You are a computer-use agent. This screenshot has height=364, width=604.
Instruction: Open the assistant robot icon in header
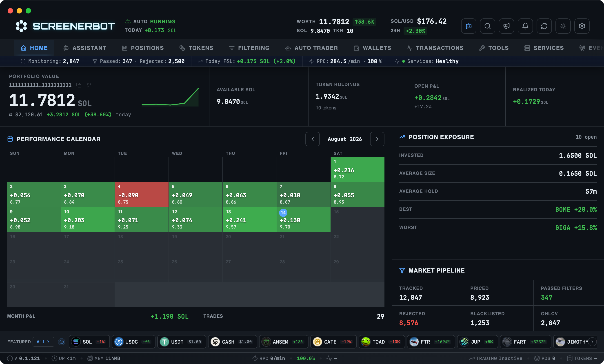click(469, 26)
